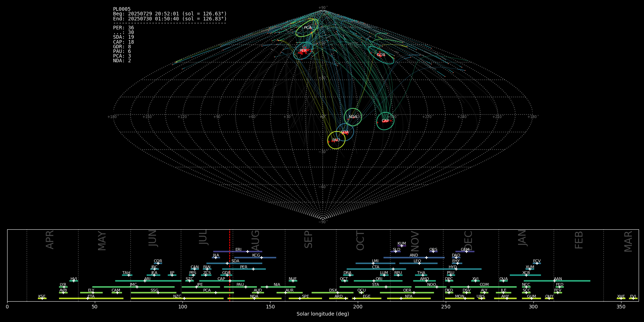Click the LYR label in timeline
Screen dimensions: 644x322
point(63,285)
